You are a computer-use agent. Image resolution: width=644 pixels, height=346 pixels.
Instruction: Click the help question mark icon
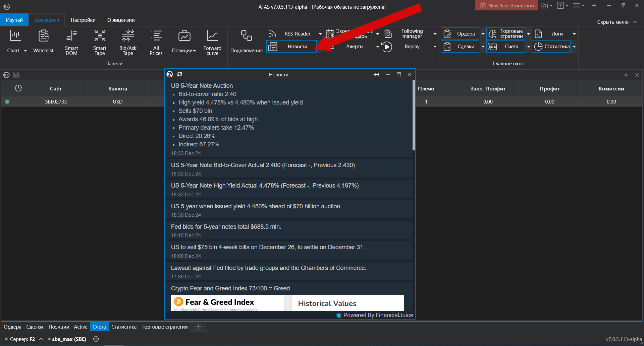coord(560,6)
